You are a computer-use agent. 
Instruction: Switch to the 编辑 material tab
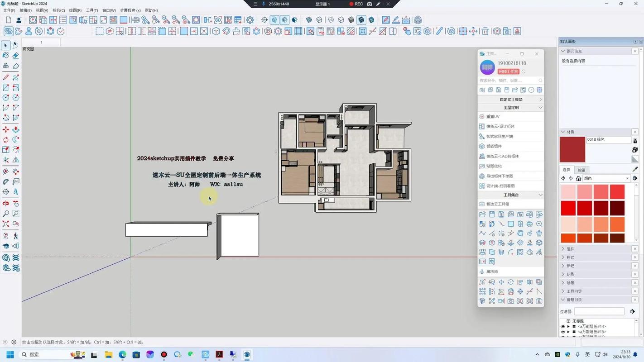pos(582,170)
